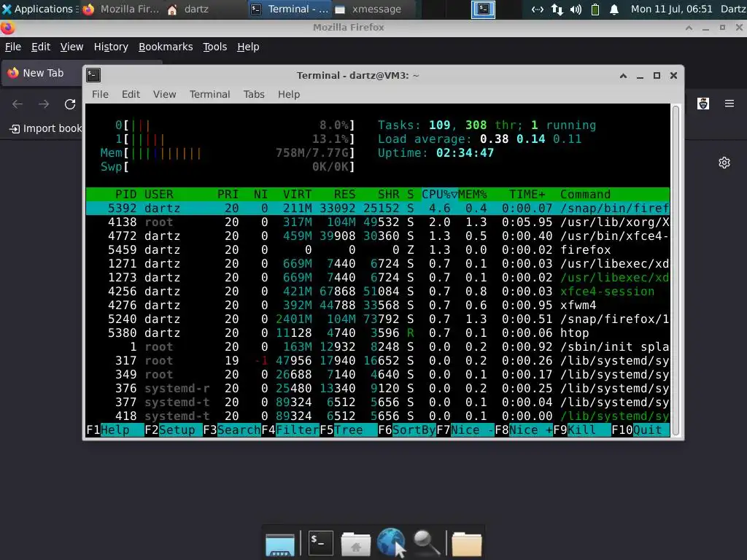Click the Show Desktop dock icon
Screen dimensions: 747x560
point(280,543)
